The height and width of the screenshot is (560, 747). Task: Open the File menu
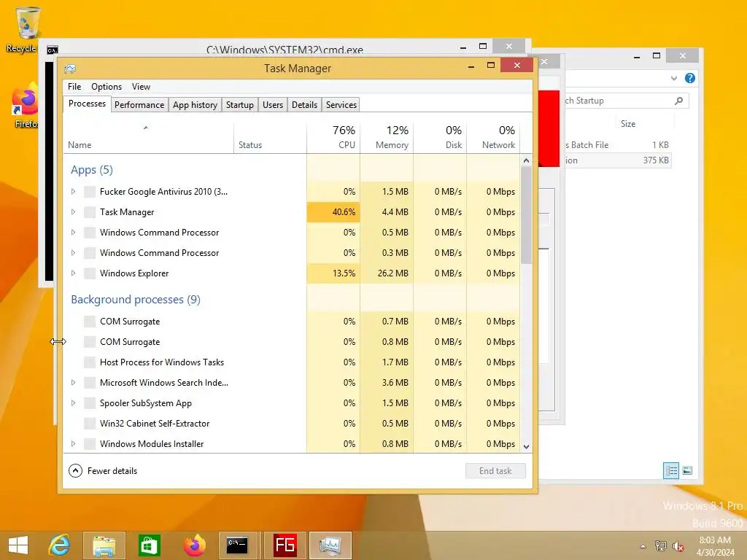coord(74,87)
